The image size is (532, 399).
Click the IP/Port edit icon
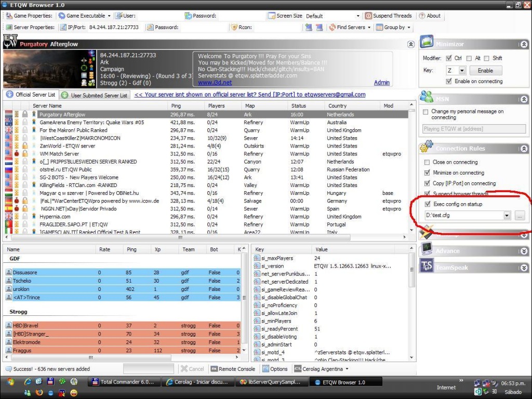pos(63,27)
